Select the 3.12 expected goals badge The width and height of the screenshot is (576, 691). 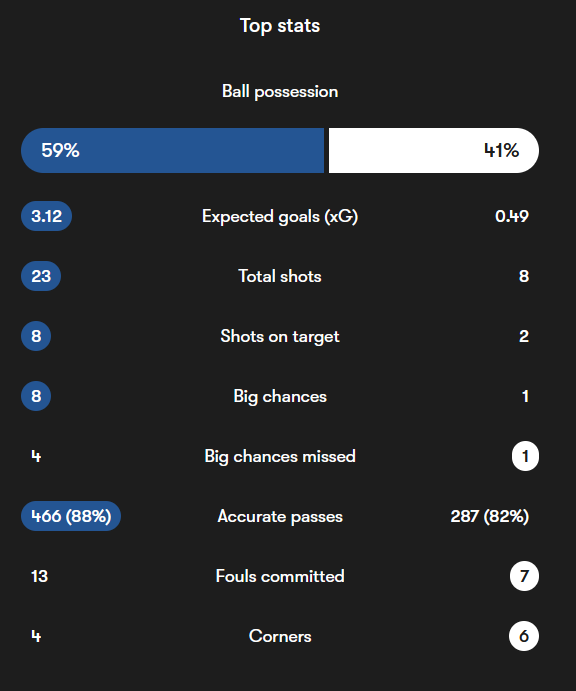tap(46, 216)
